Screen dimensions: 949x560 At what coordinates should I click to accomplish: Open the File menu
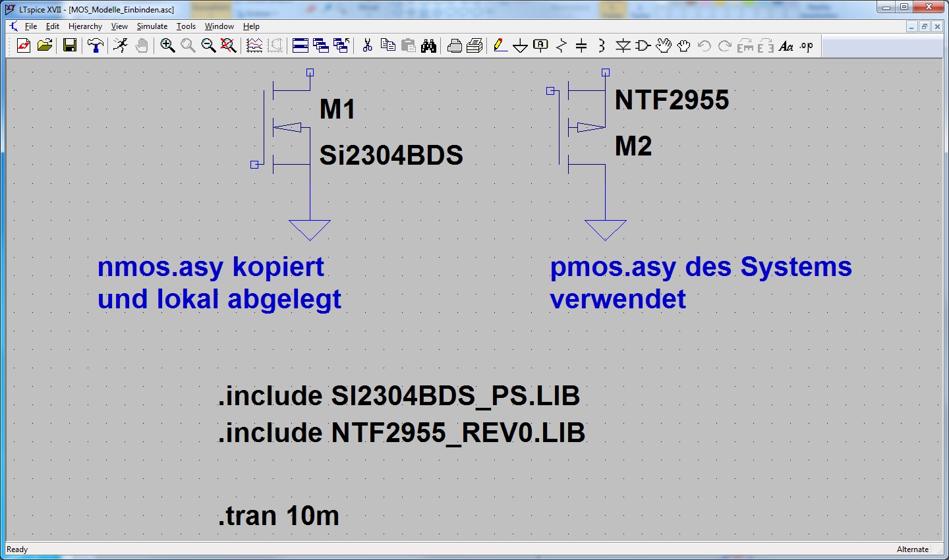click(31, 26)
